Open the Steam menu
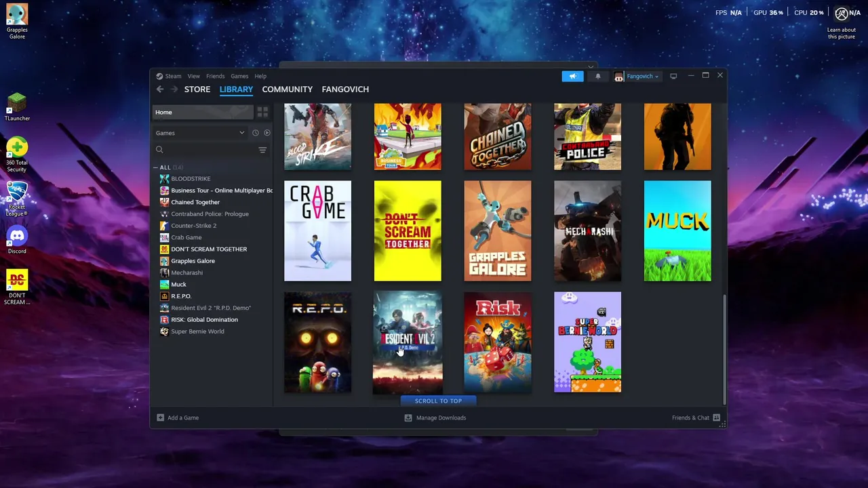Viewport: 868px width, 488px height. 173,76
